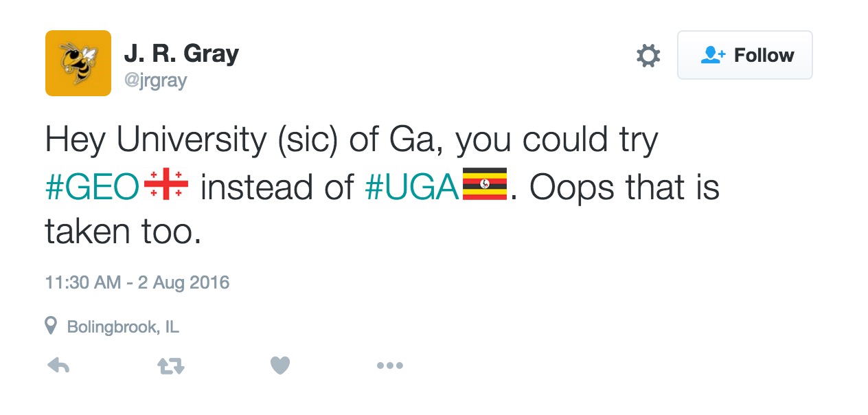The image size is (868, 415).
Task: Open the yellow jacket profile avatar
Action: point(78,63)
